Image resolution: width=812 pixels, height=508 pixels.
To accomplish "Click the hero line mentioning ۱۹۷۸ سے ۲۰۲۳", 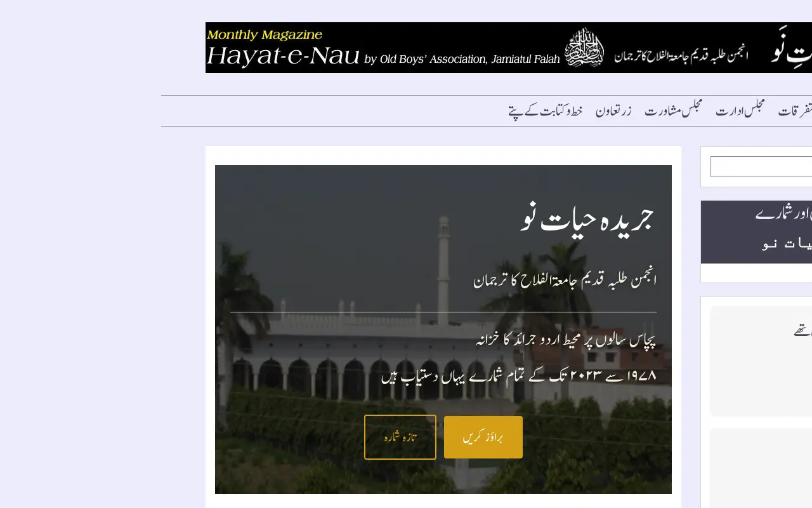I will [x=519, y=376].
